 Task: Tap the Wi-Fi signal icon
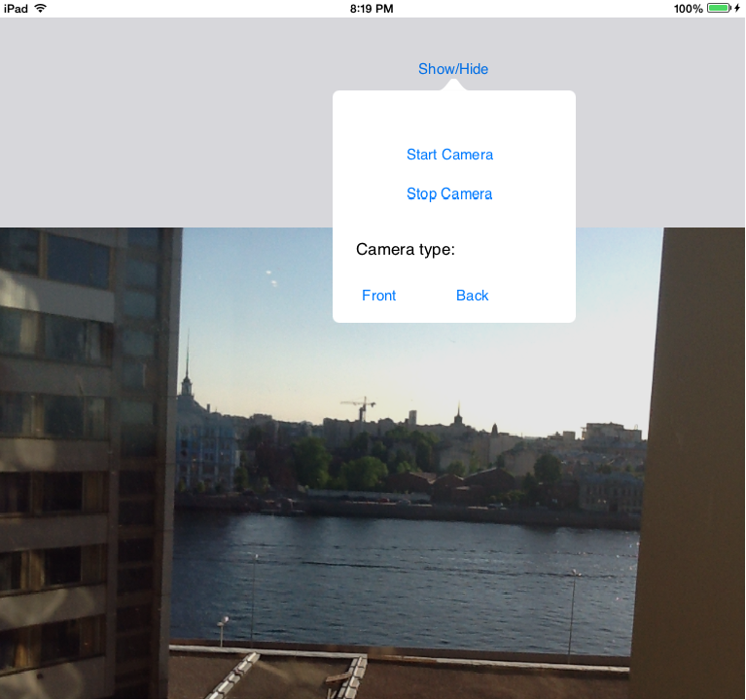pyautogui.click(x=40, y=8)
